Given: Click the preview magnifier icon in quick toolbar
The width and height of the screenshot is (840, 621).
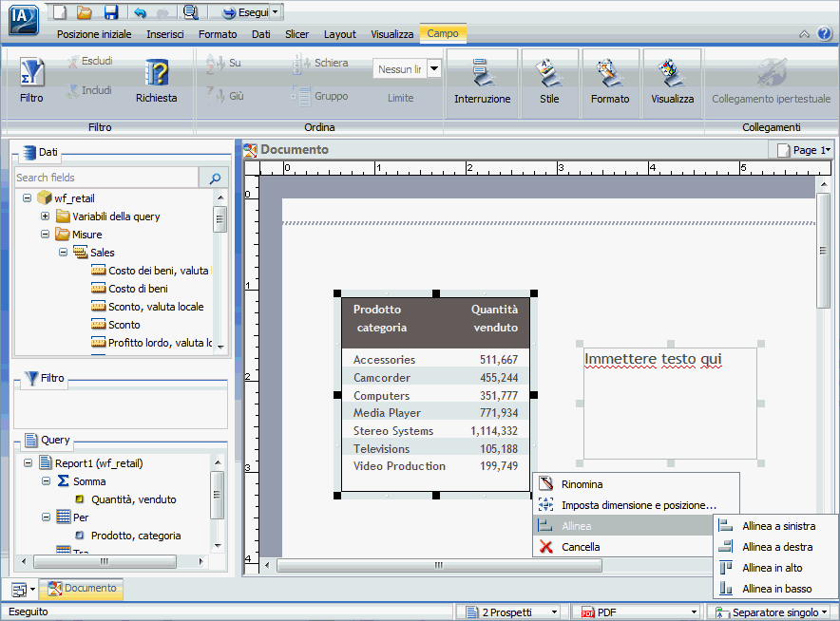Looking at the screenshot, I should 190,11.
